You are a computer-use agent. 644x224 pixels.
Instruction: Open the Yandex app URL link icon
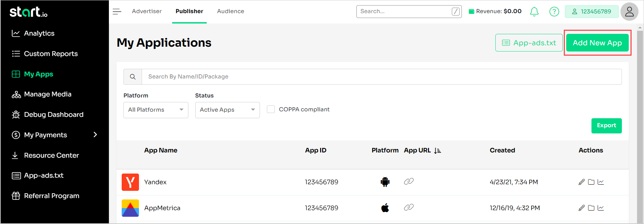click(x=409, y=181)
